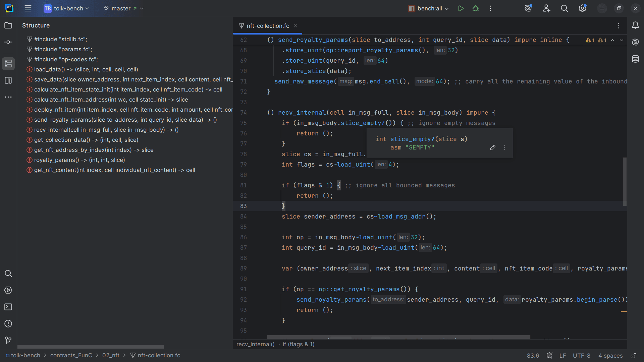Image resolution: width=644 pixels, height=362 pixels.
Task: Open IDE settings gear
Action: tap(583, 8)
